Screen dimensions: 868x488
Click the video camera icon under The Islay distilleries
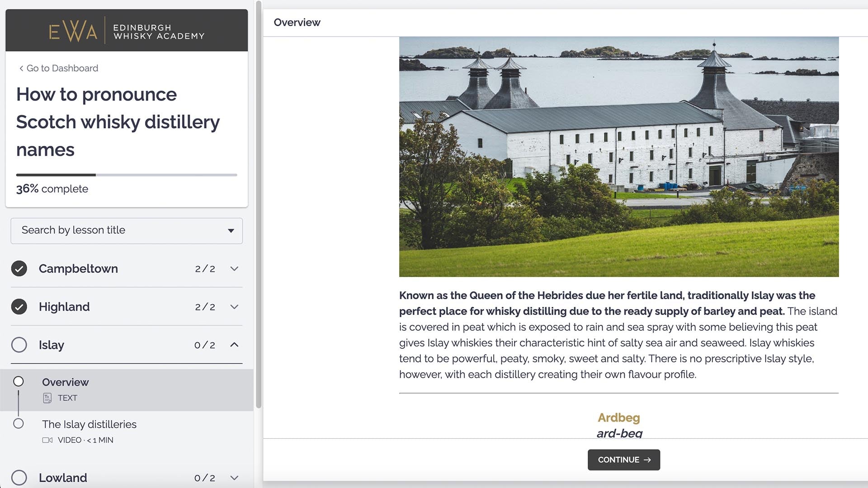tap(47, 440)
